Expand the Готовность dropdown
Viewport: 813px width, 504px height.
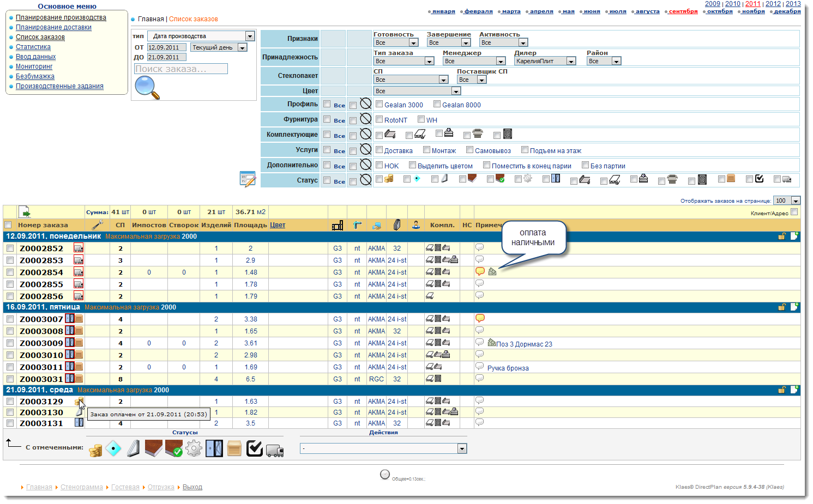pos(396,42)
